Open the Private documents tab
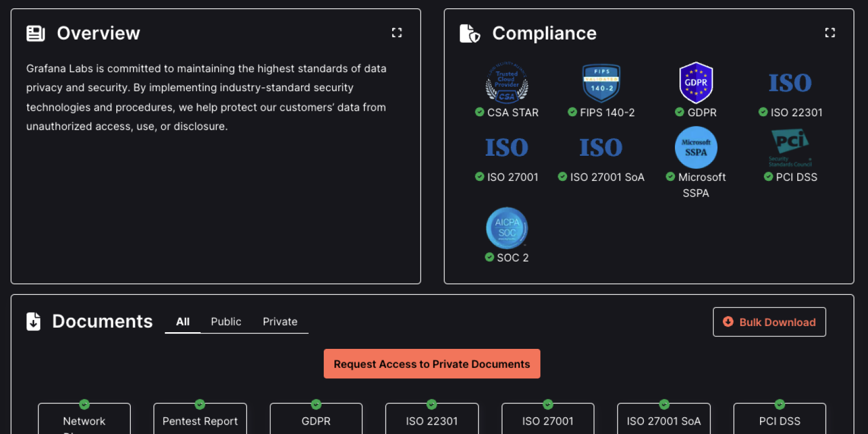The width and height of the screenshot is (868, 434). point(280,322)
